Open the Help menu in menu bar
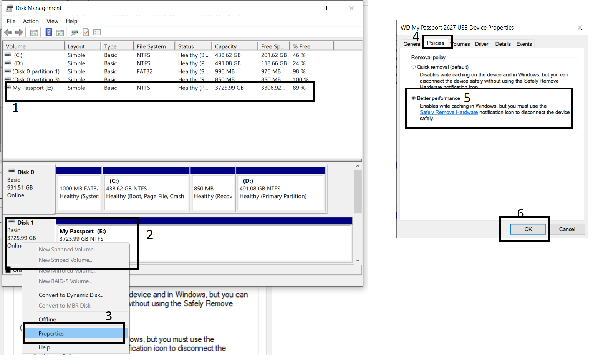This screenshot has height=364, width=593. (71, 21)
